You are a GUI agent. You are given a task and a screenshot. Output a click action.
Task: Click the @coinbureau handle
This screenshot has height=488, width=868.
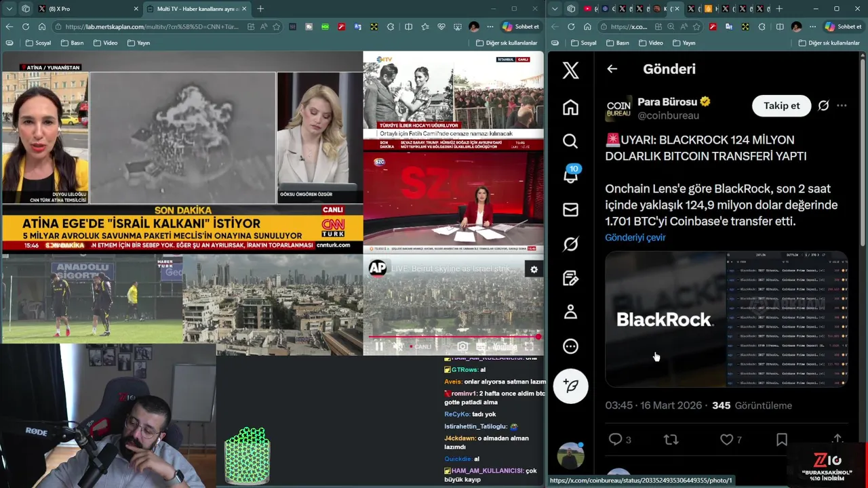668,116
